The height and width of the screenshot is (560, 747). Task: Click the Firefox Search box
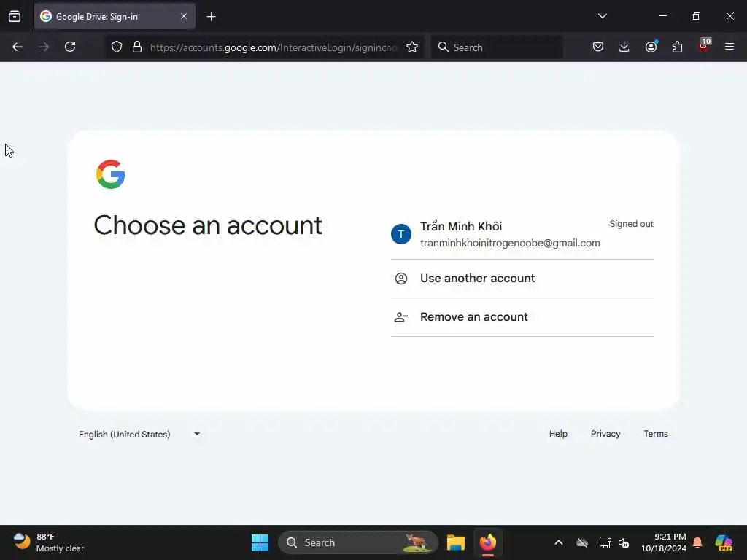click(497, 47)
